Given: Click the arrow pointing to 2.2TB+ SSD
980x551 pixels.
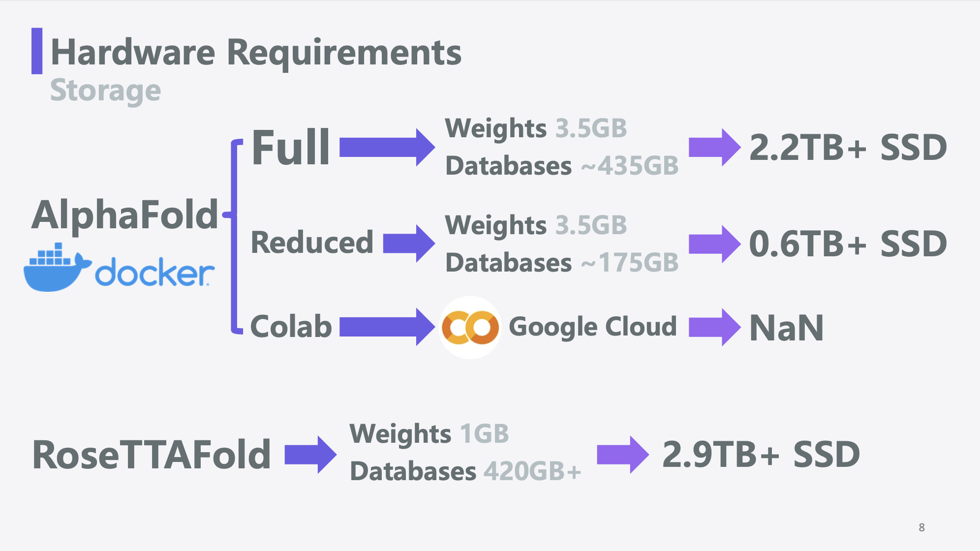Looking at the screenshot, I should point(714,147).
